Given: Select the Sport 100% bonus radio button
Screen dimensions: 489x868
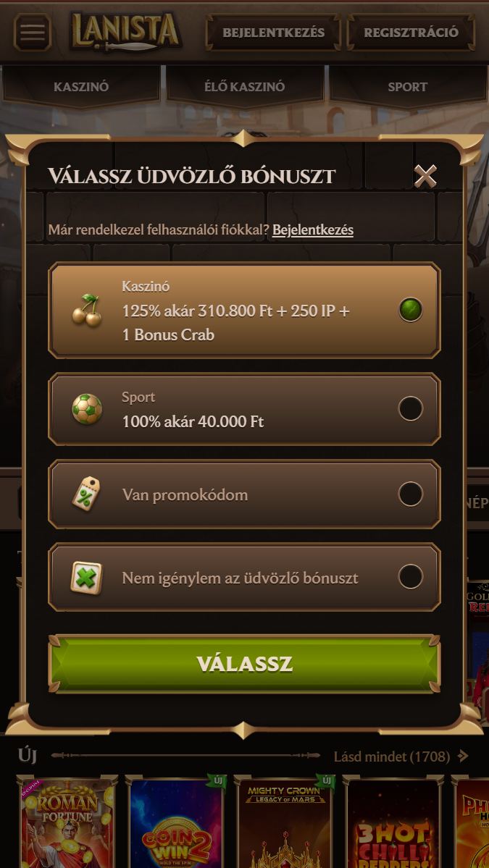Looking at the screenshot, I should pos(410,409).
